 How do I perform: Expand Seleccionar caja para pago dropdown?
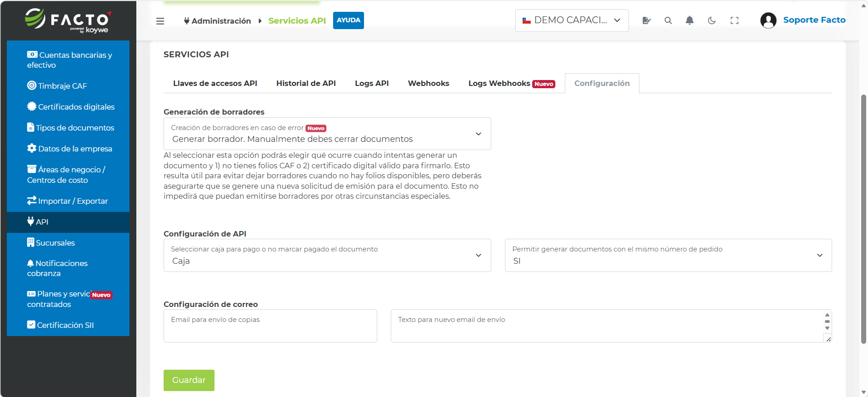(x=327, y=256)
